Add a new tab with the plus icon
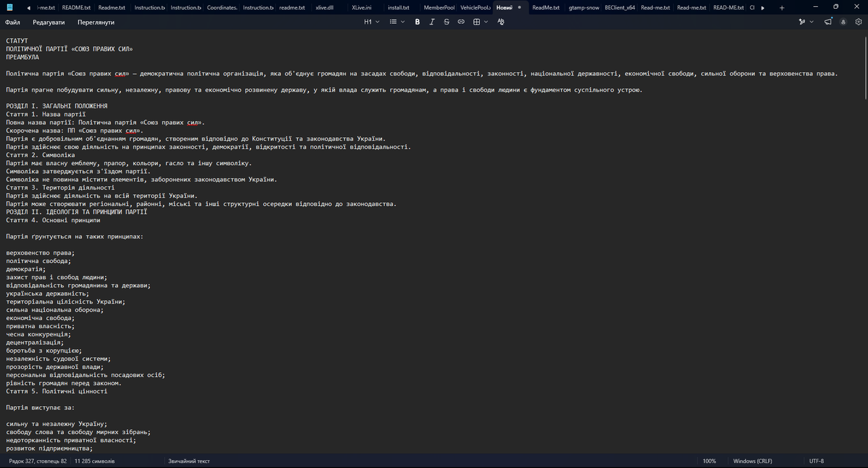The image size is (868, 468). (x=782, y=7)
